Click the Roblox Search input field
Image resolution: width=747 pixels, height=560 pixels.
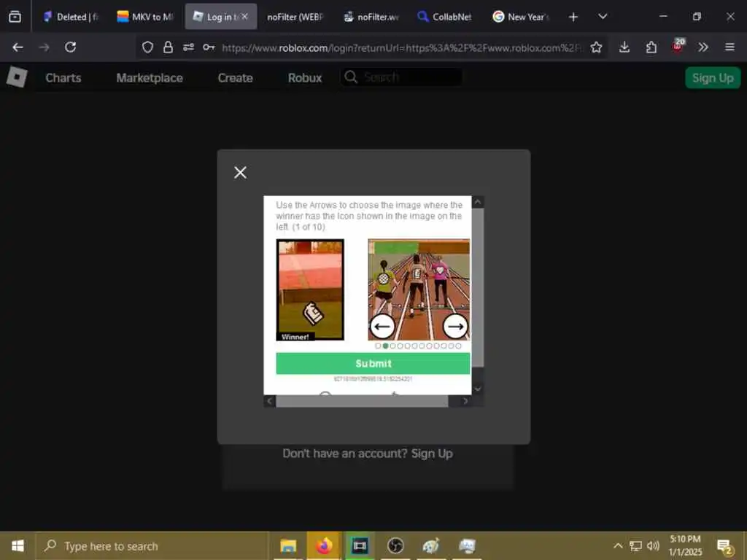pos(401,77)
